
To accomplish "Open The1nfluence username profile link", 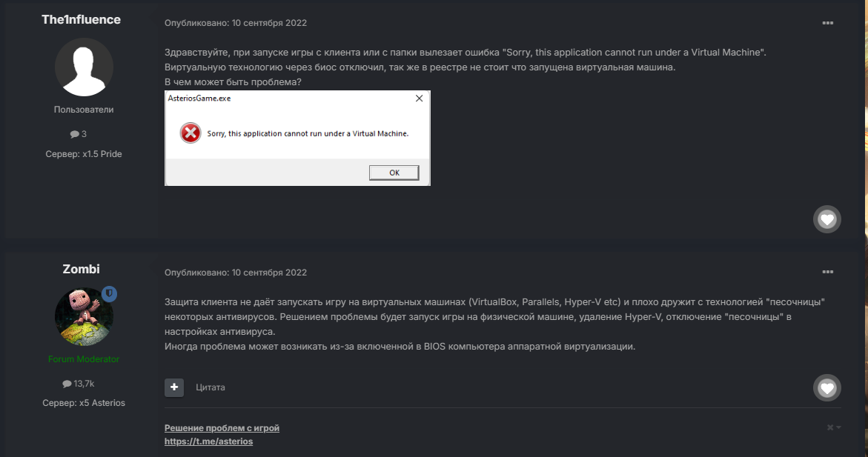I will [81, 19].
